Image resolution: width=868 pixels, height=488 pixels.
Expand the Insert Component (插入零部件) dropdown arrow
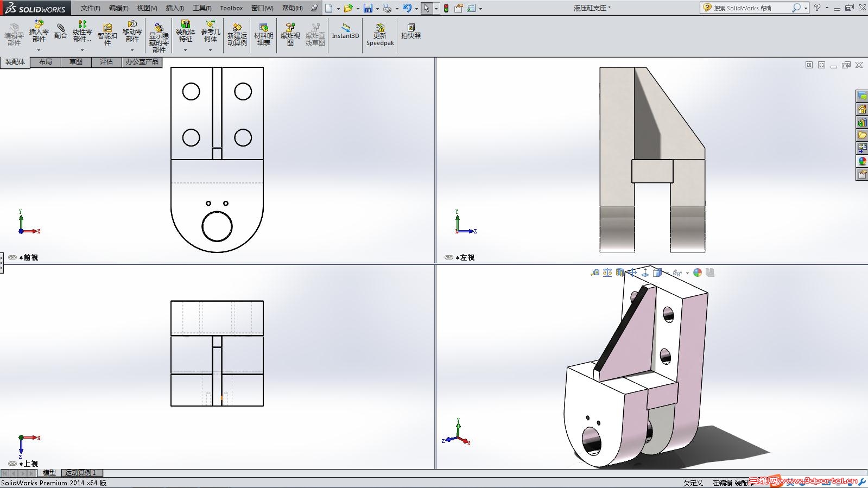[39, 50]
